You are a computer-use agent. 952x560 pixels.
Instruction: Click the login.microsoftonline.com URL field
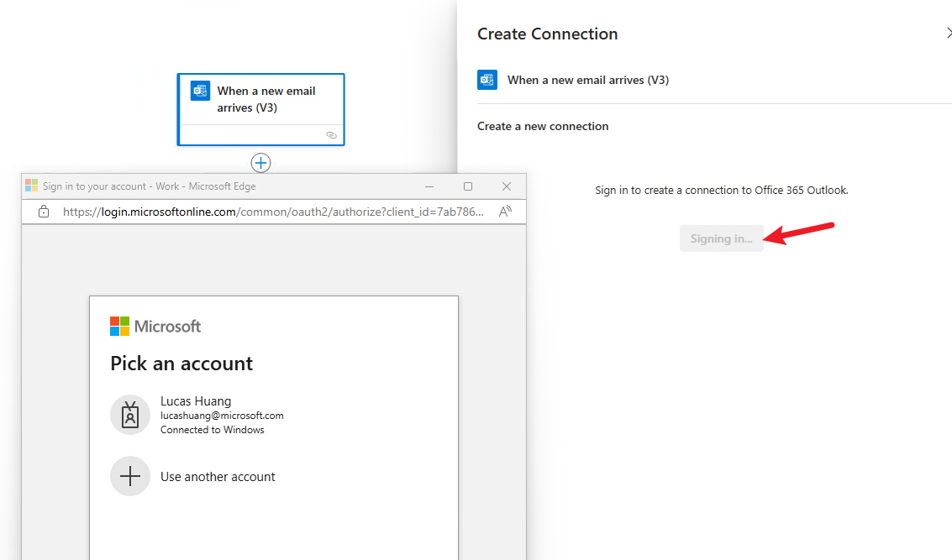273,212
